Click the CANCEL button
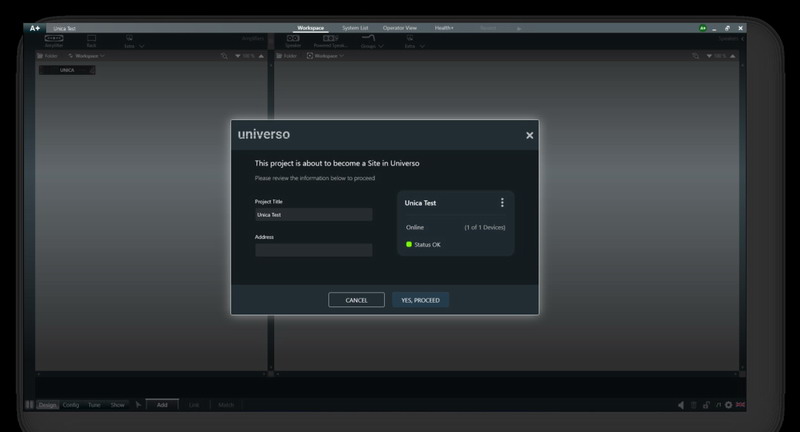Screen dimensions: 800x432 (356, 300)
